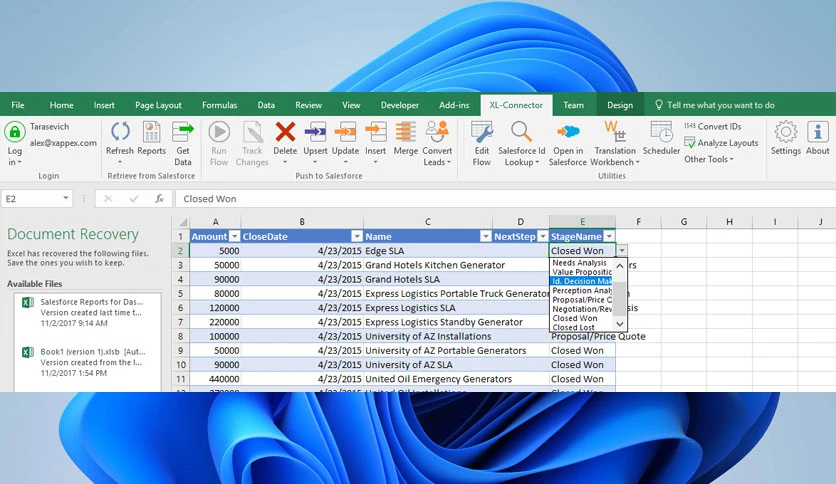
Task: Open the StageName column filter dropdown
Action: tap(609, 237)
